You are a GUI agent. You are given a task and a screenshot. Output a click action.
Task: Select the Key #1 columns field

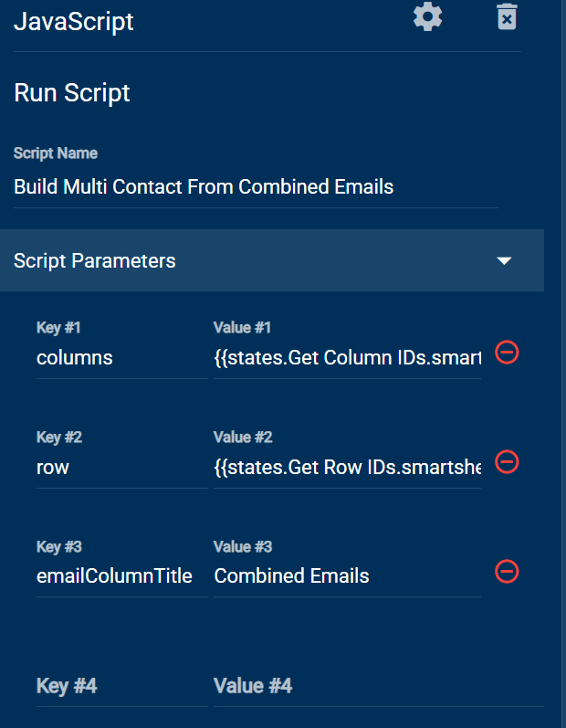pos(122,357)
